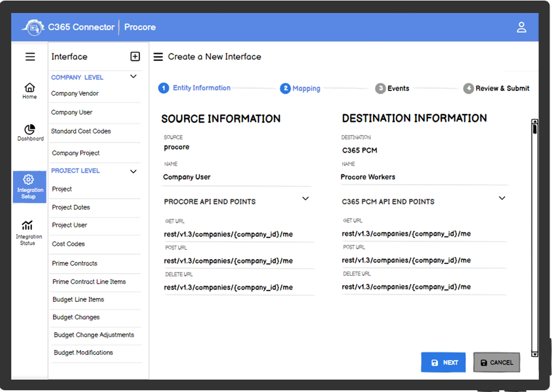Select Integration Setup in the sidebar

[30, 187]
